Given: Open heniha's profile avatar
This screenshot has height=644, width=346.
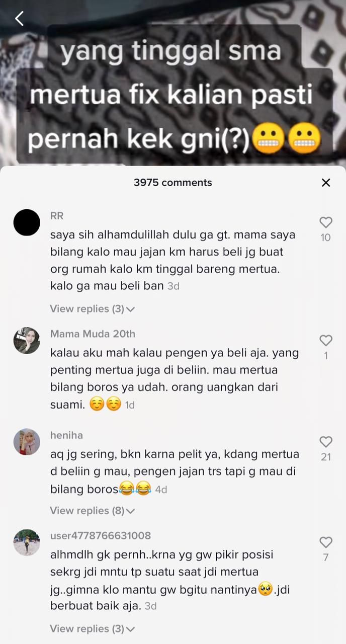Looking at the screenshot, I should coord(27,442).
